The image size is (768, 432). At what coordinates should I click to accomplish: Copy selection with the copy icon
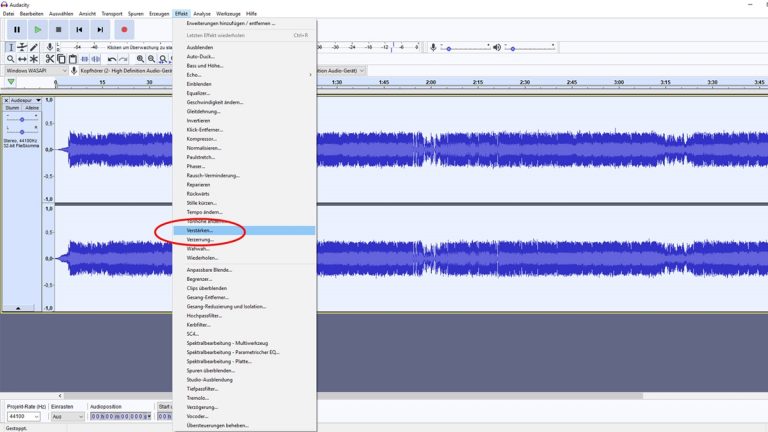(61, 59)
